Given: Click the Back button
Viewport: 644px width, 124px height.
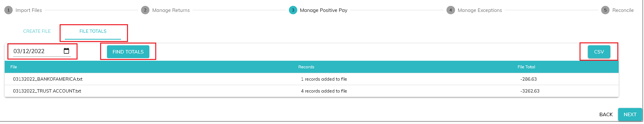Looking at the screenshot, I should point(606,114).
